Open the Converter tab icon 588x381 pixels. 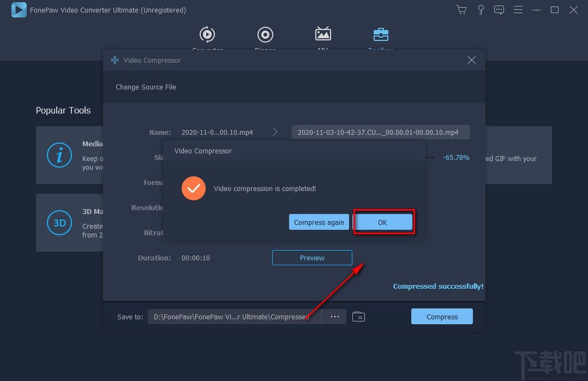(207, 34)
